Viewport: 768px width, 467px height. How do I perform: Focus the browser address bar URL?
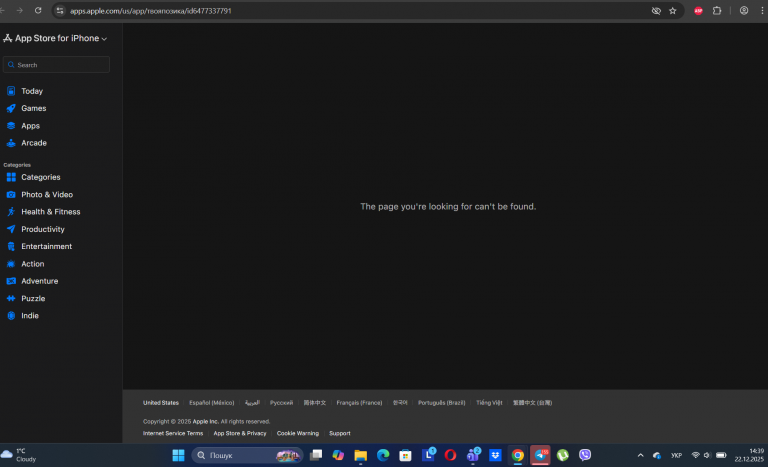coord(150,11)
